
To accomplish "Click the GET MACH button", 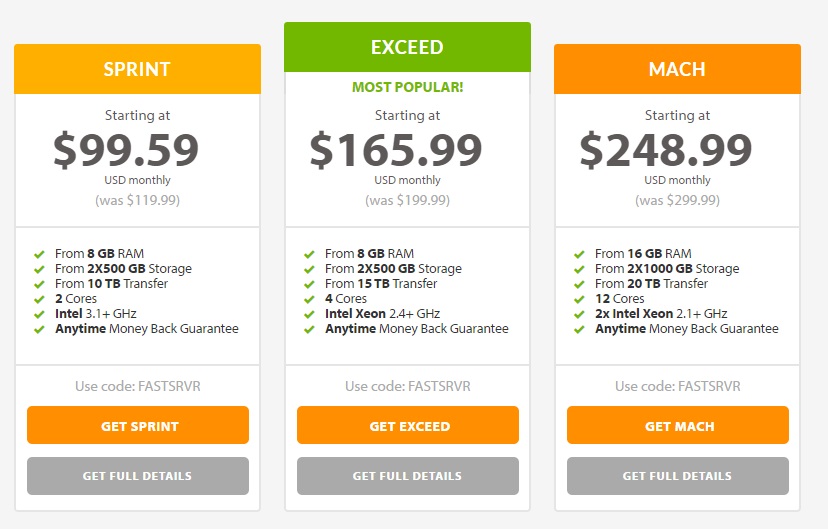I will pos(678,425).
